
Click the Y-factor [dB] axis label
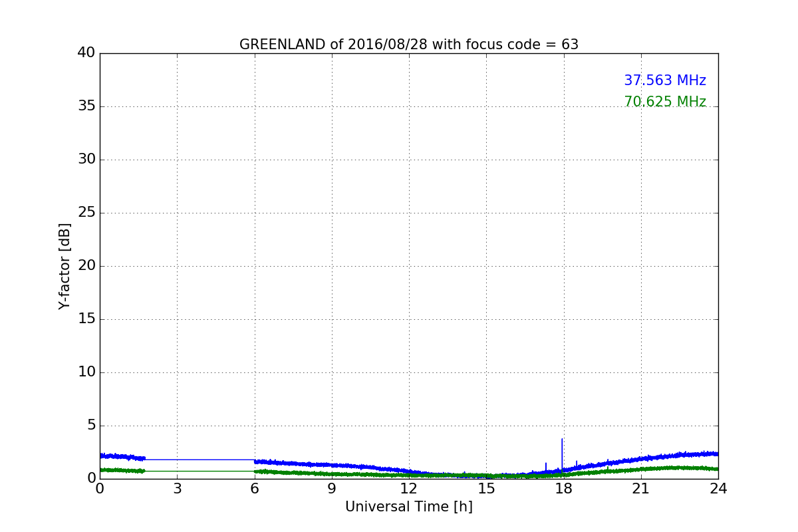click(65, 266)
